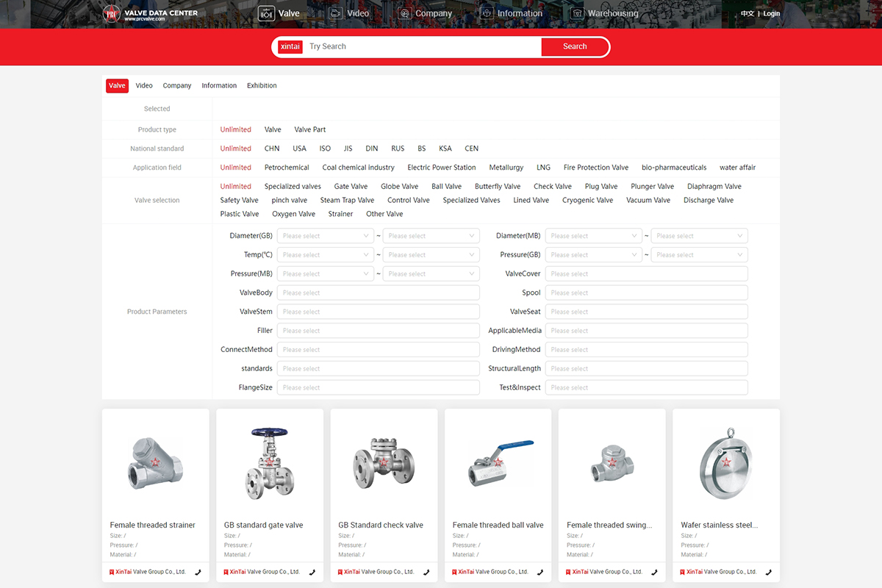The width and height of the screenshot is (882, 588).
Task: Click phone icon on Female threaded strainer card
Action: point(198,572)
